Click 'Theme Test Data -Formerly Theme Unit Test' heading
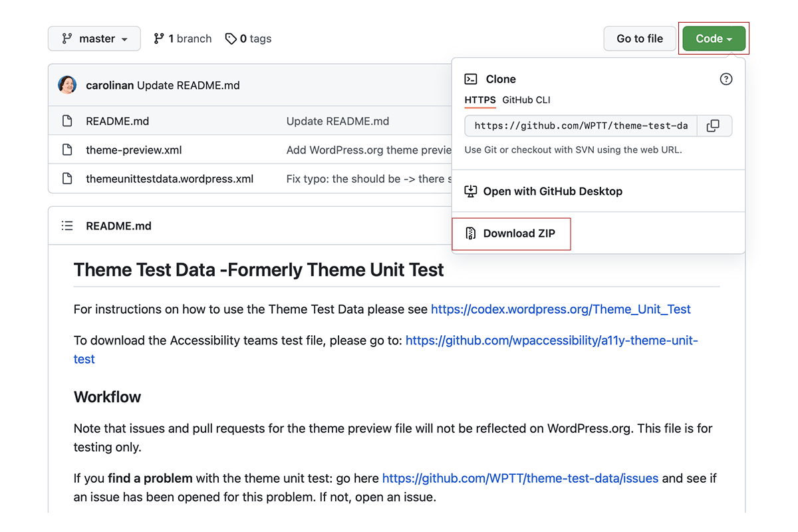The image size is (798, 532). (x=259, y=269)
